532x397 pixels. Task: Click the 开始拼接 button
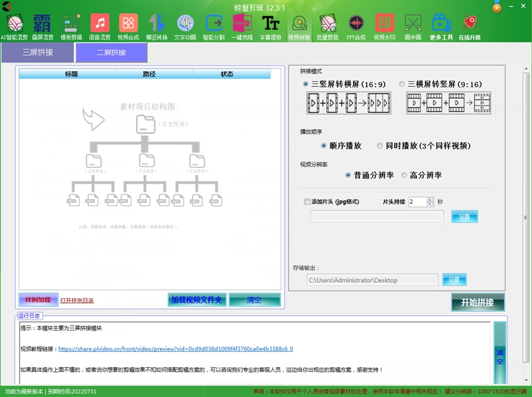pyautogui.click(x=479, y=303)
